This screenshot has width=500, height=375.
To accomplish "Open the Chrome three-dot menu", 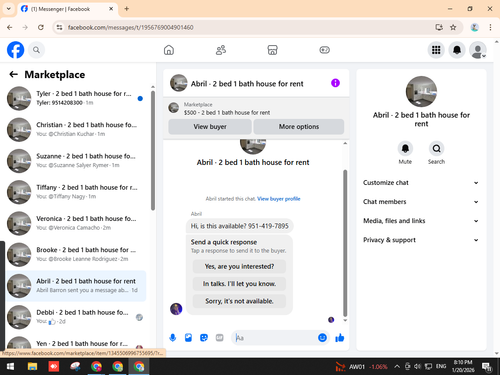I will coord(490,27).
